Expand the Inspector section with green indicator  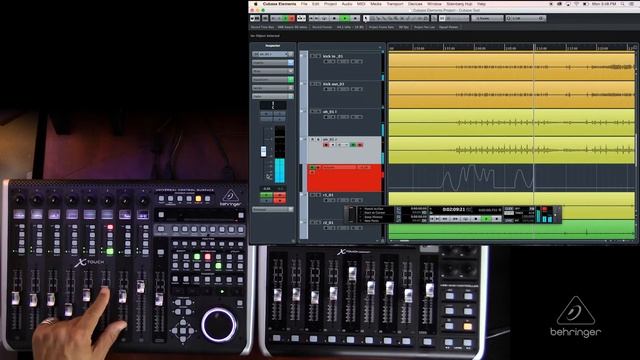tap(273, 79)
